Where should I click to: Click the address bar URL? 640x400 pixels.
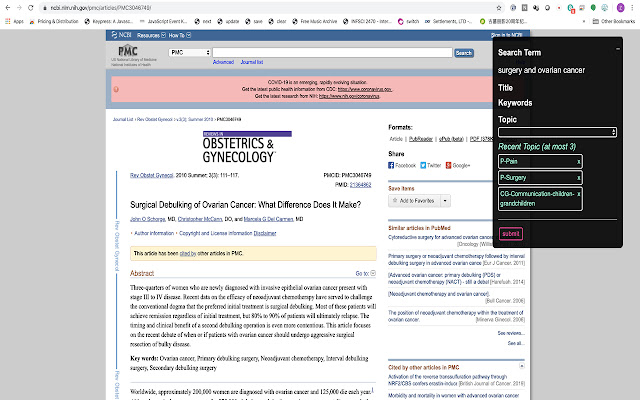100,8
